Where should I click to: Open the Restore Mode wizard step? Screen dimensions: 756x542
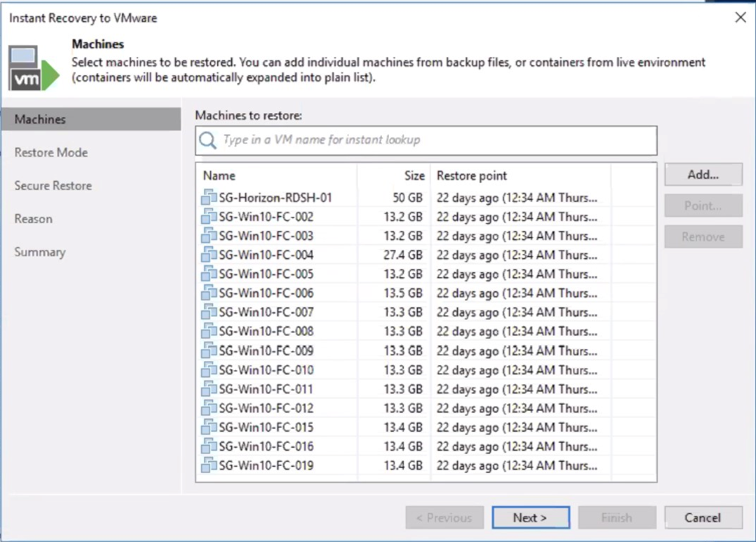[x=51, y=153]
